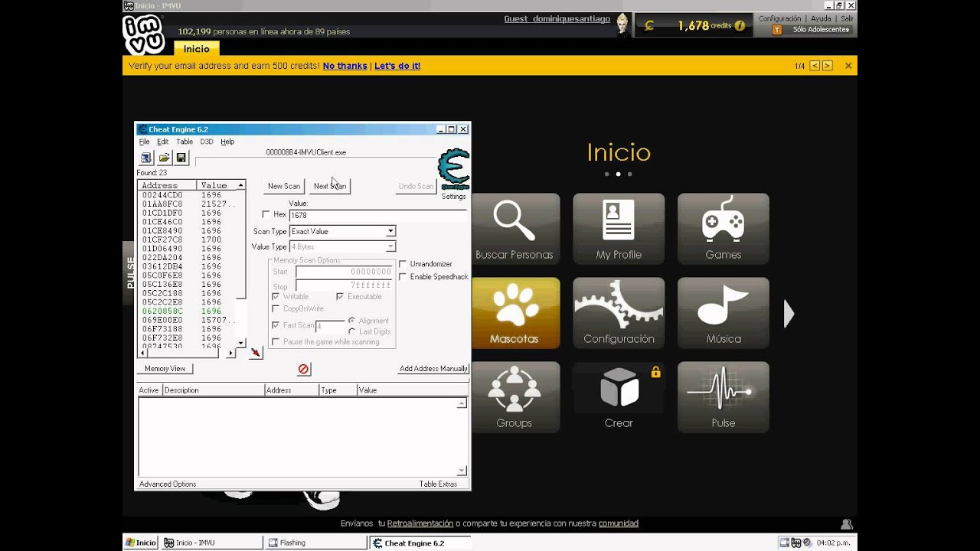Click the Next Scan button
Screen dimensions: 980x551
(x=330, y=186)
